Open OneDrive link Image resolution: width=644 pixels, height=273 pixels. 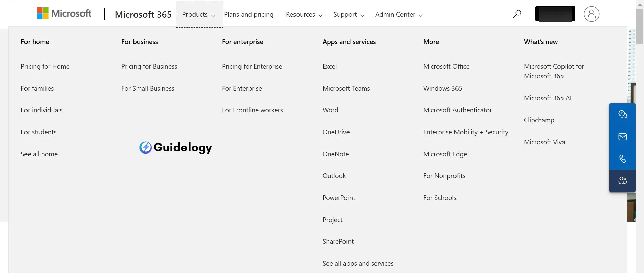point(336,132)
